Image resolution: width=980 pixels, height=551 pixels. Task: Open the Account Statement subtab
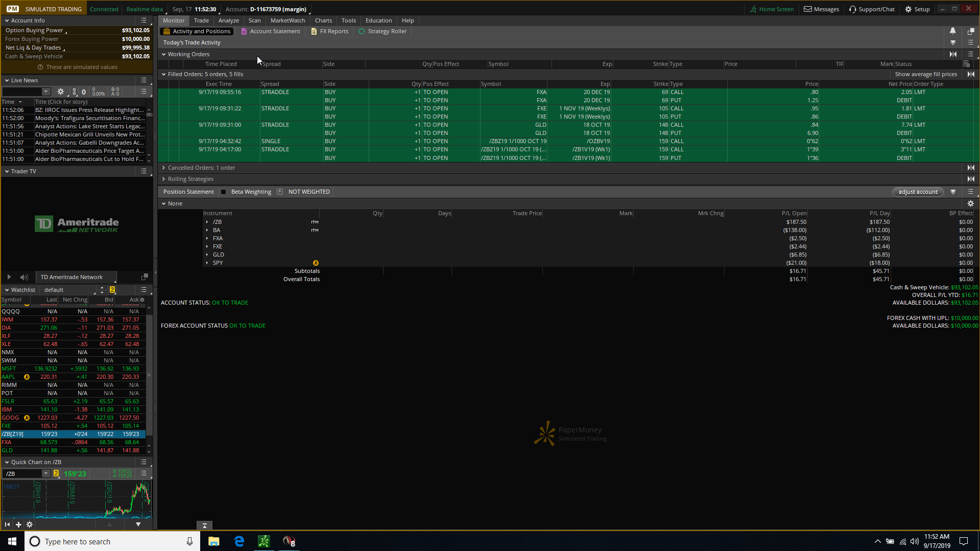tap(271, 31)
